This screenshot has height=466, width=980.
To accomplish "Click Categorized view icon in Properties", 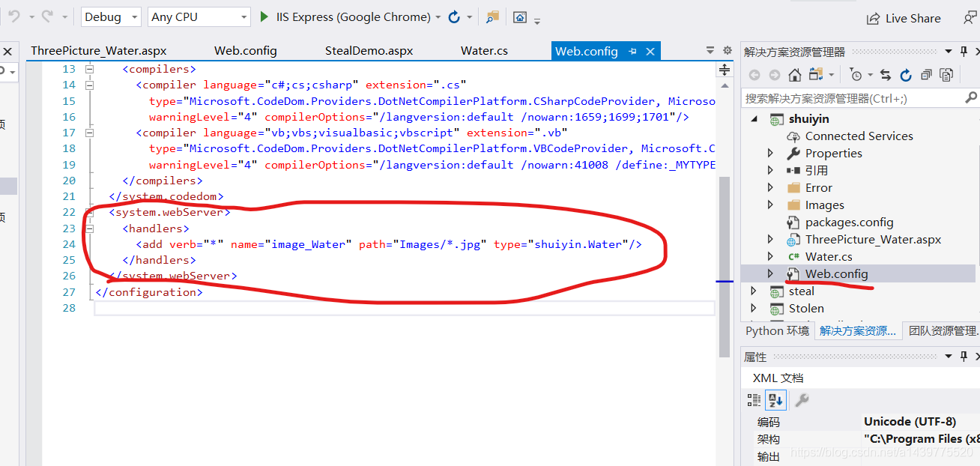I will [x=754, y=400].
